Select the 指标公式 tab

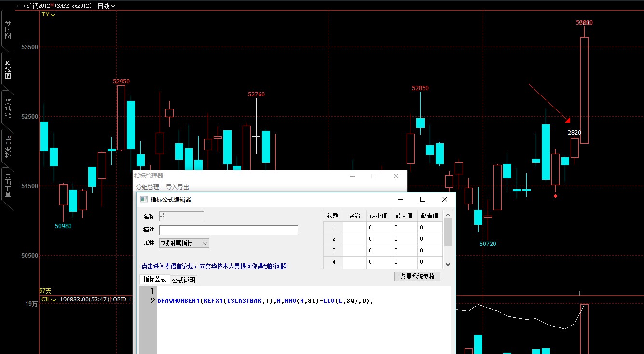click(x=154, y=280)
